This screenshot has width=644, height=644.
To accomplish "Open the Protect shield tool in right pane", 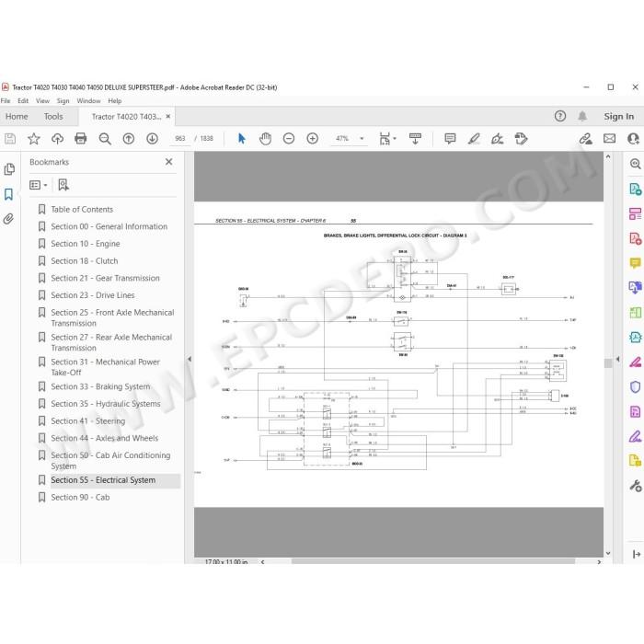I will (x=635, y=387).
